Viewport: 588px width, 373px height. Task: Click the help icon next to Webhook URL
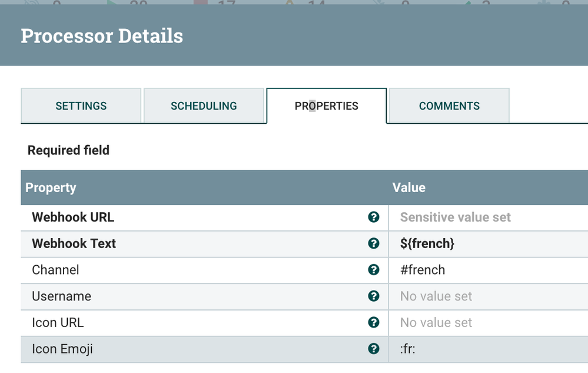[374, 217]
